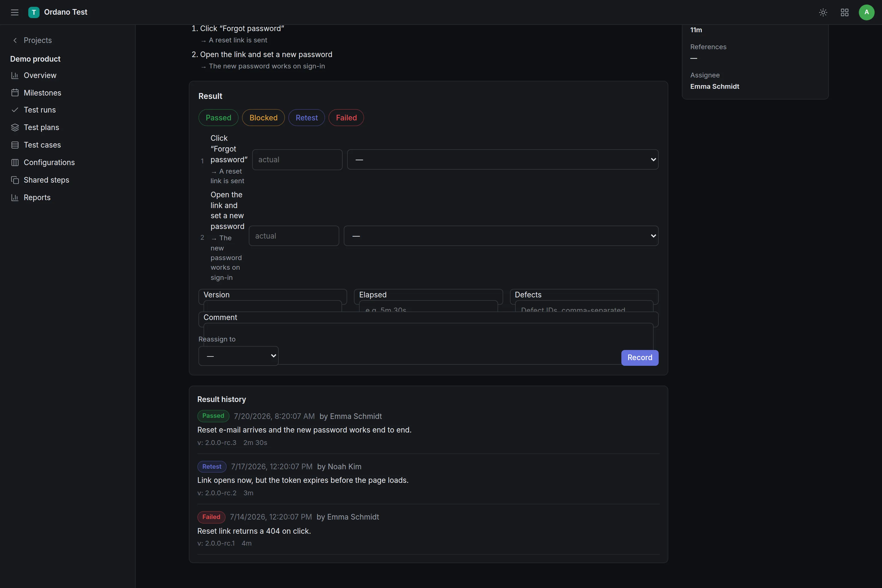The height and width of the screenshot is (588, 882).
Task: Click the step 2 actual result field
Action: 294,236
